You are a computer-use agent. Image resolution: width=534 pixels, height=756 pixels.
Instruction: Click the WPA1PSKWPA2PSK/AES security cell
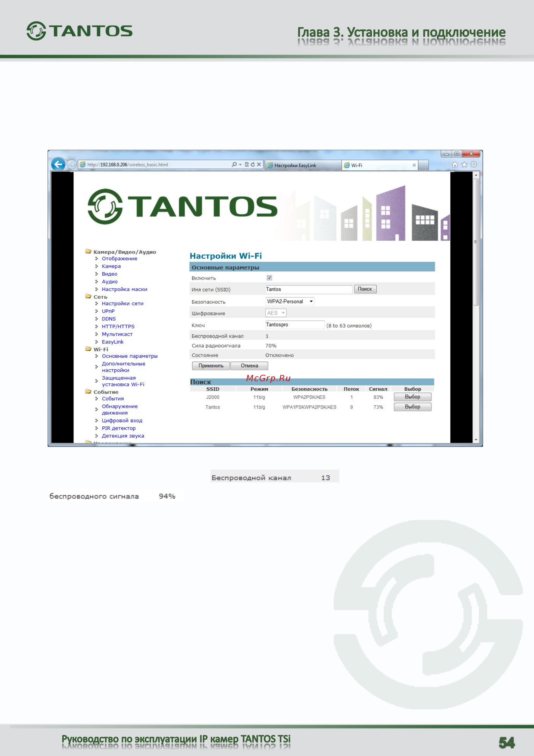point(309,407)
